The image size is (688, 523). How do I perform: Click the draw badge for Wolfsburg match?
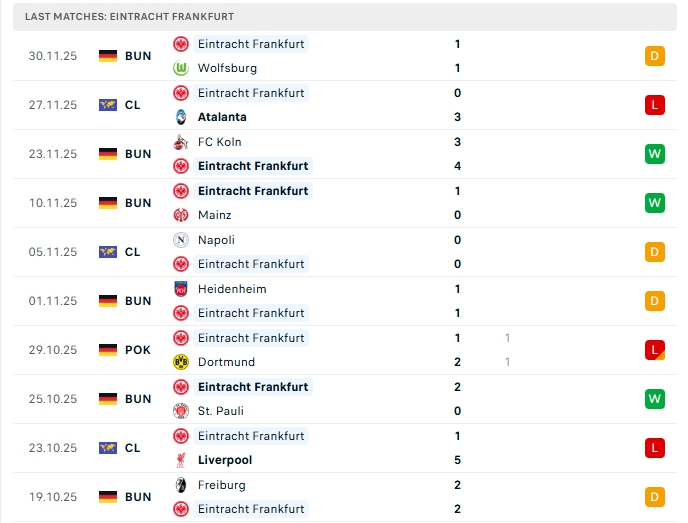coord(655,56)
